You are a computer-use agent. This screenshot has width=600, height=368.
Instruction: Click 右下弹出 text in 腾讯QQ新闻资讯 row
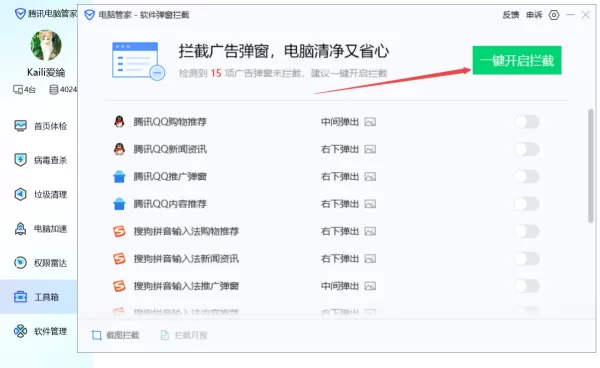click(340, 149)
